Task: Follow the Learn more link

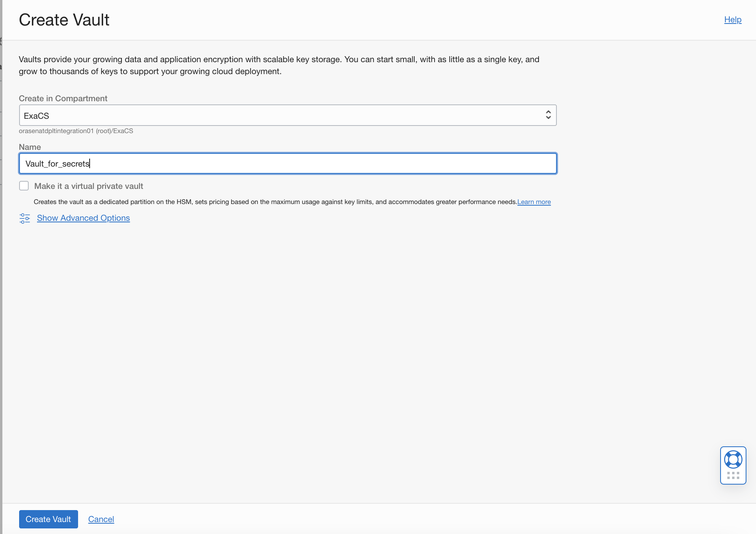Action: [x=534, y=202]
